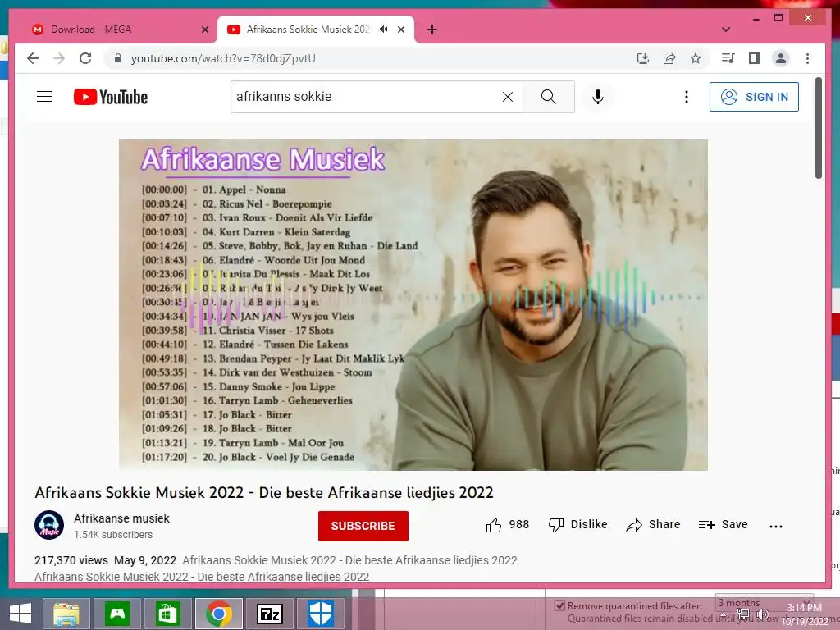Go back with the browser back arrow

(33, 58)
